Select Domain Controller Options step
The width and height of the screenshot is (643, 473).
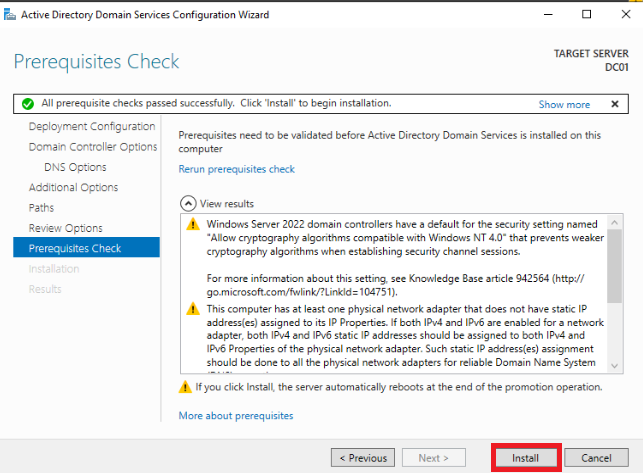(93, 146)
